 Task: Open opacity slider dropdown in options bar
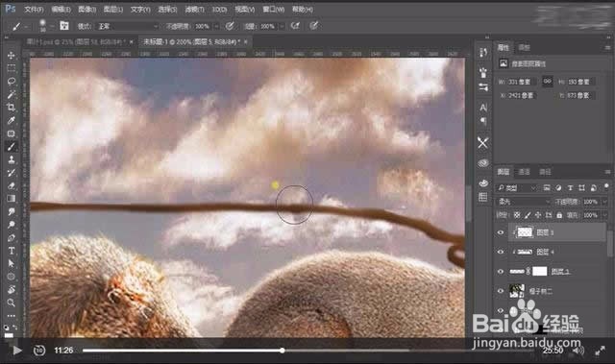(216, 26)
